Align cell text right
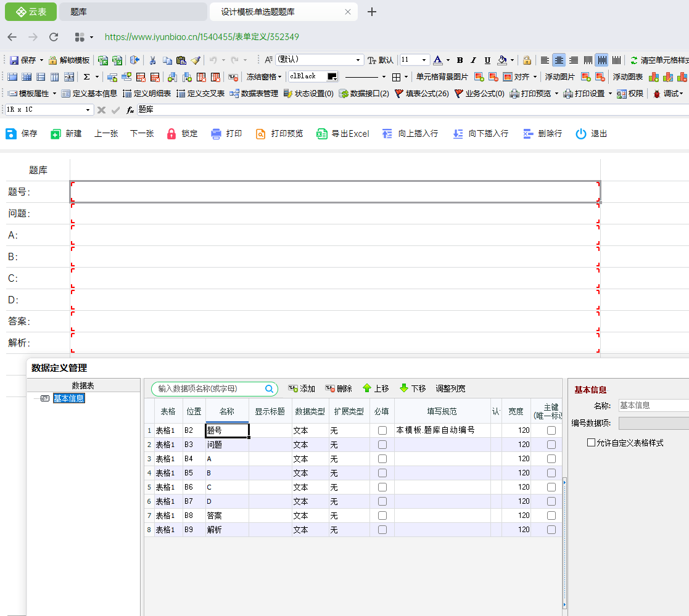Image resolution: width=689 pixels, height=616 pixels. [574, 60]
